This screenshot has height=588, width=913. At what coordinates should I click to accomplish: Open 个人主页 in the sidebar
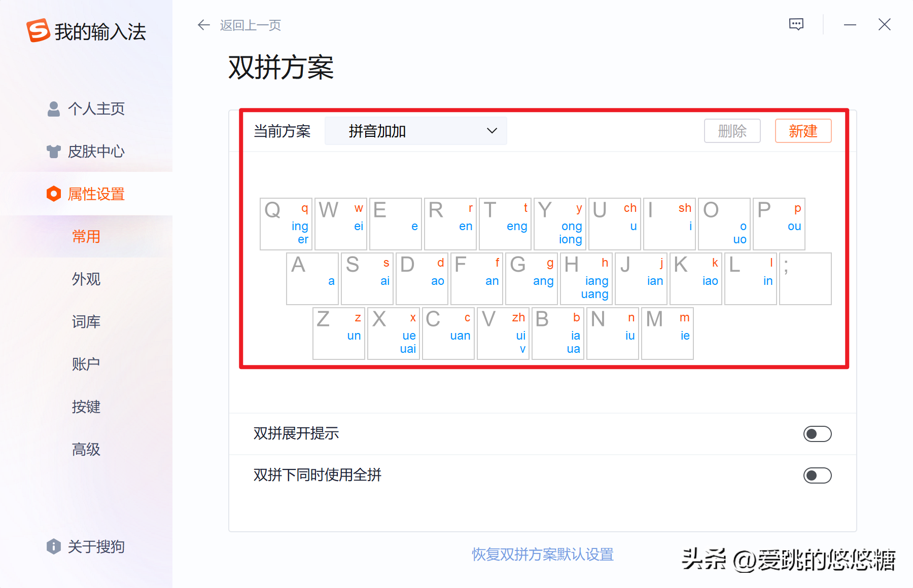(86, 108)
